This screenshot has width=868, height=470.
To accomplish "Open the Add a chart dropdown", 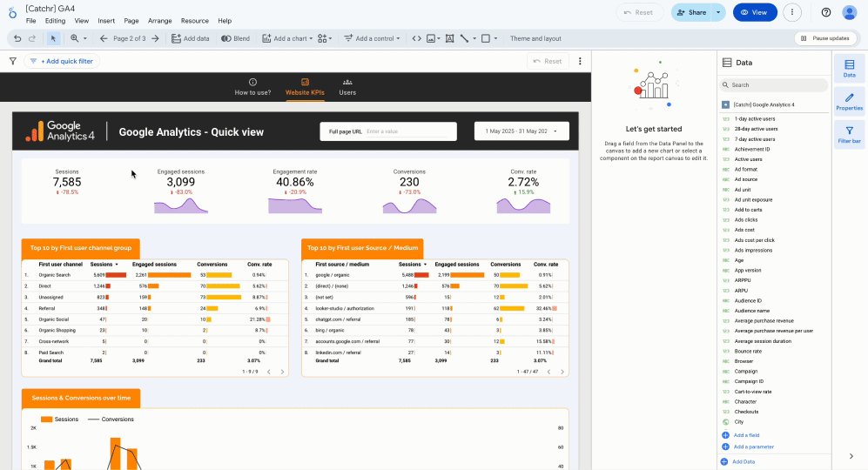I will (287, 39).
